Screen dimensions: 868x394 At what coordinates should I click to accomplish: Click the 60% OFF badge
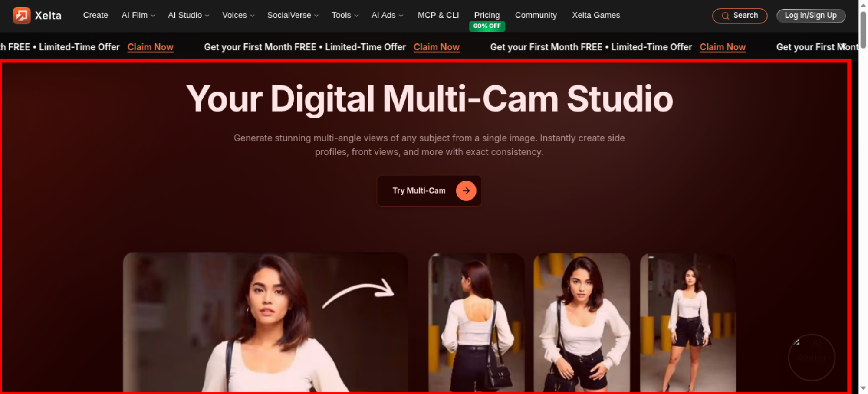click(487, 26)
